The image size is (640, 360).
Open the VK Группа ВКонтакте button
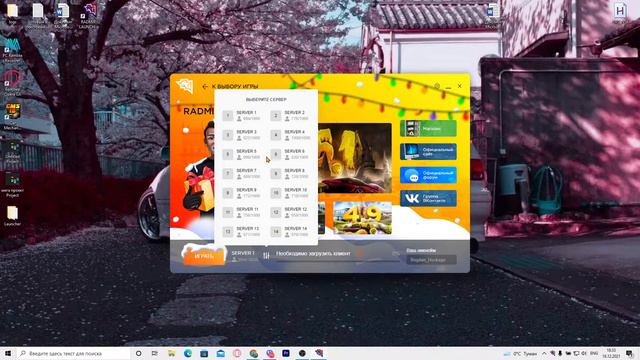point(428,198)
